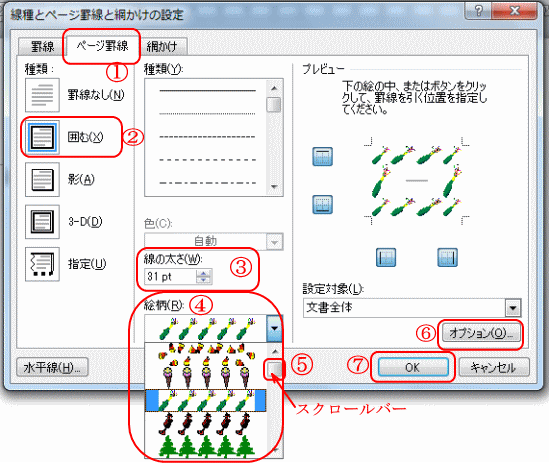Choose the 囲む box border icon
Viewport: 549px width, 463px height.
point(42,137)
